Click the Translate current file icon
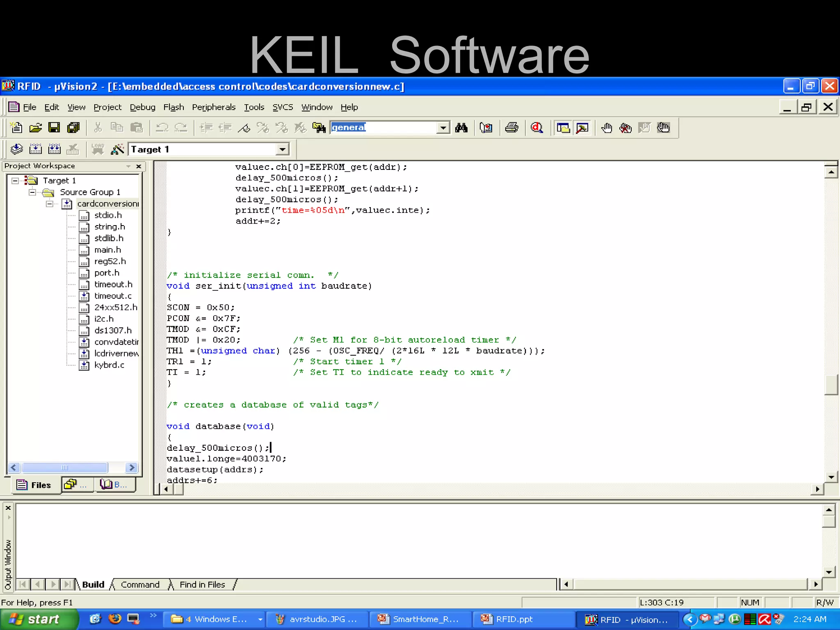Viewport: 840px width, 630px height. [x=16, y=149]
